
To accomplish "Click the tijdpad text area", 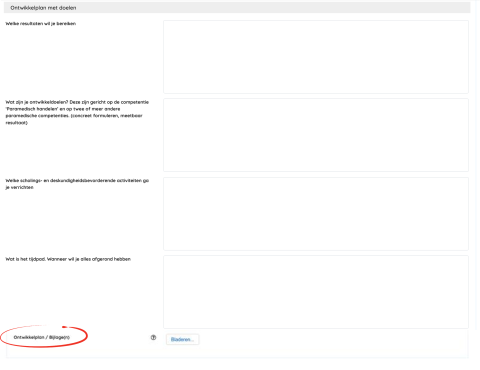I will [x=316, y=292].
